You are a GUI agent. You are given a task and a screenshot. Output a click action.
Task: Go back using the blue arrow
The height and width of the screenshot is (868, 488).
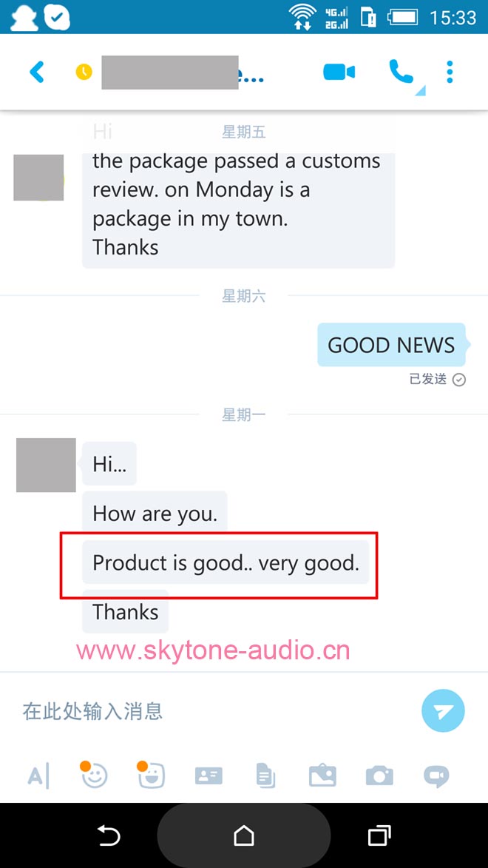[x=36, y=72]
